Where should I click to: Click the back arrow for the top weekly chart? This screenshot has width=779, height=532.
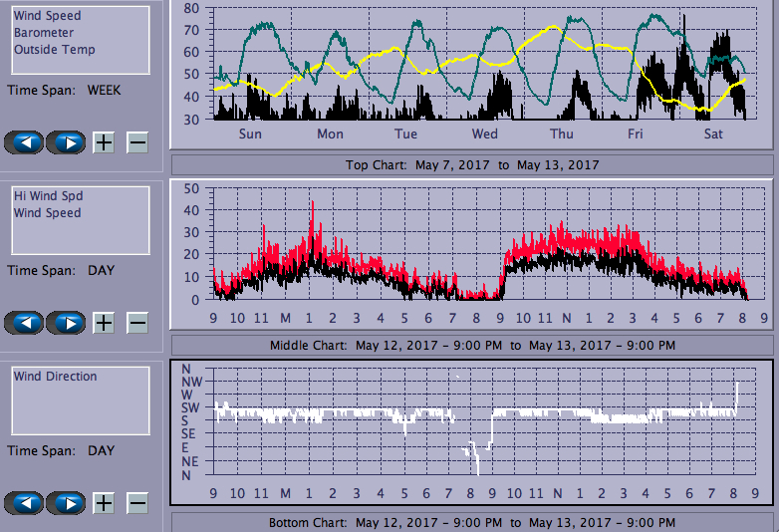coord(25,142)
